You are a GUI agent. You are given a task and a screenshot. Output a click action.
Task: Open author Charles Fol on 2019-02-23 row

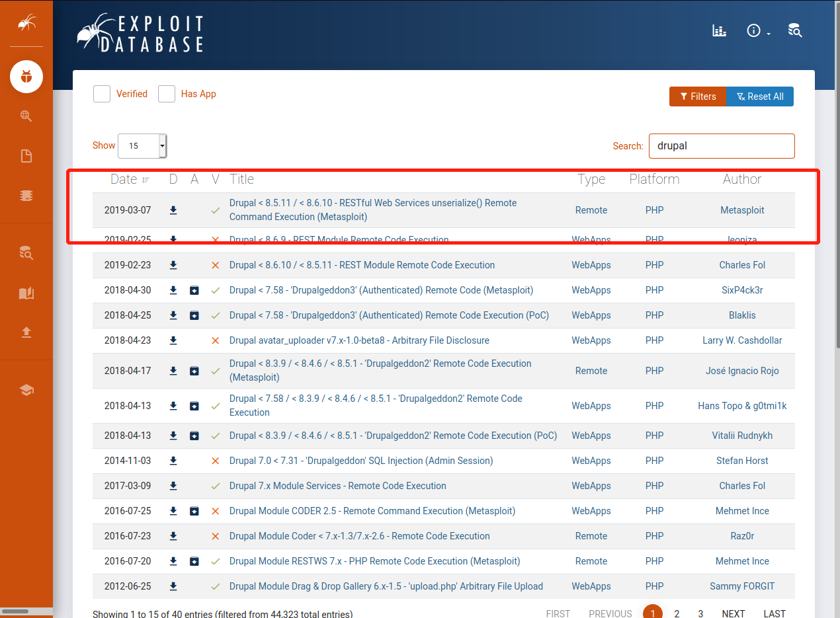point(742,265)
